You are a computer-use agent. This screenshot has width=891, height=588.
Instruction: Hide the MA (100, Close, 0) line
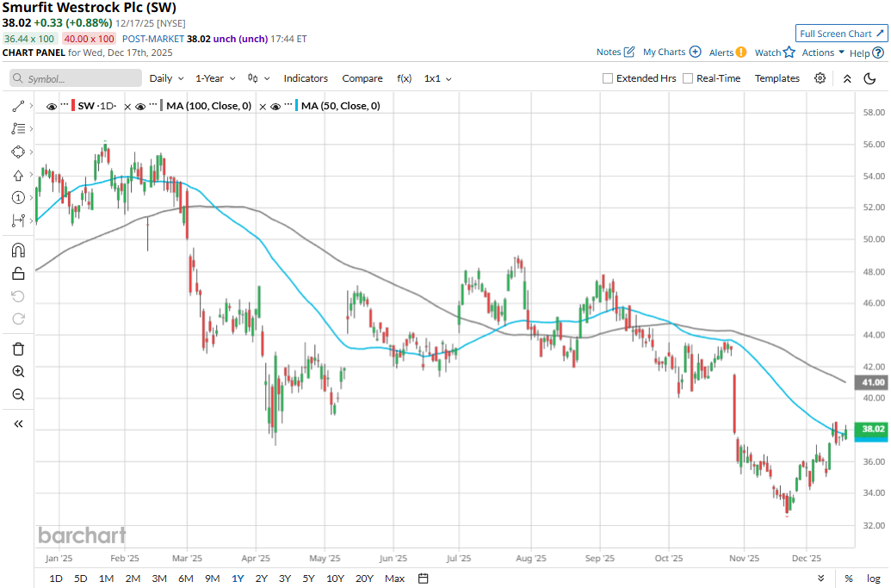pyautogui.click(x=139, y=106)
